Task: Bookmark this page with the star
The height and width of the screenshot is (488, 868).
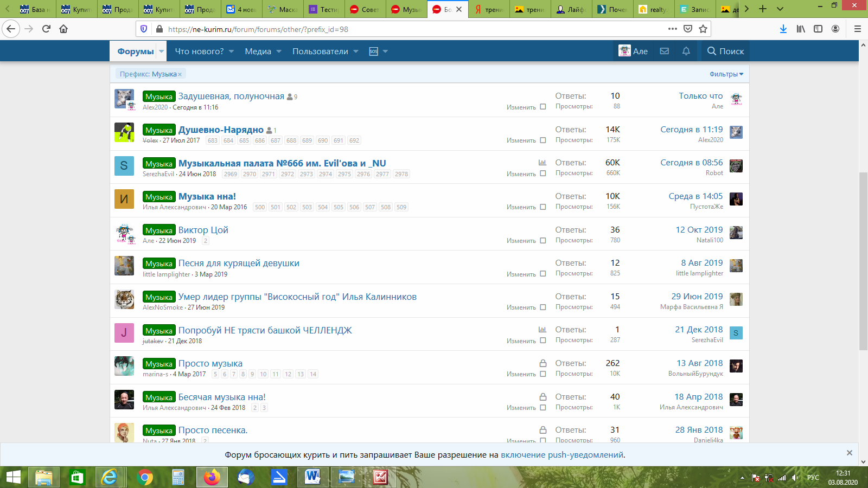Action: point(703,29)
